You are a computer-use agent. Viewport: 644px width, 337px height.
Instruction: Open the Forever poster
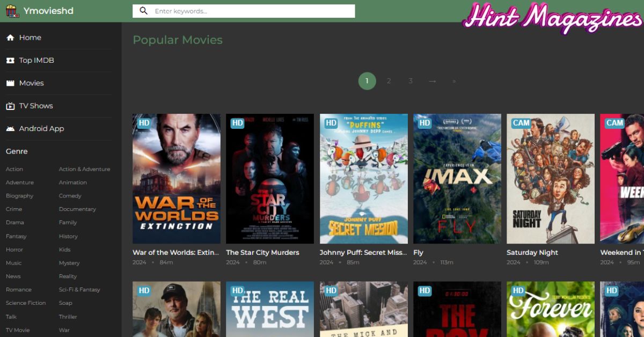(551, 309)
